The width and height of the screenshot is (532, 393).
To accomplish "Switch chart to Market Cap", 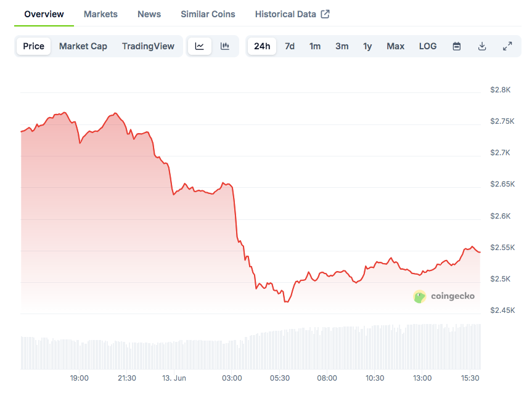I will 83,46.
